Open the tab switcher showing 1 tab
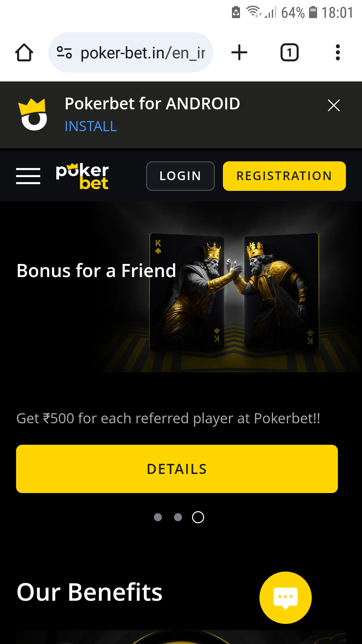Screen dimensions: 362x644 289,53
